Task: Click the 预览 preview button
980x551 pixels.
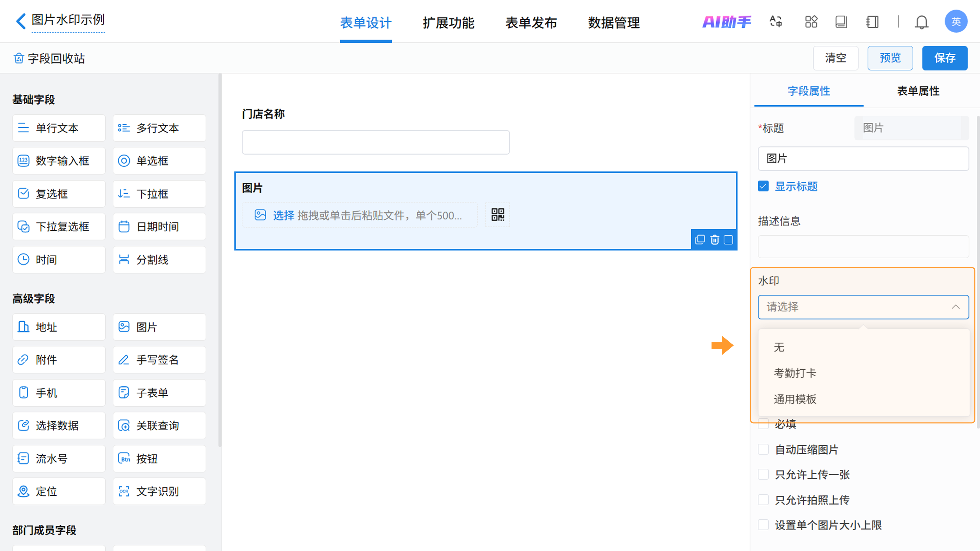Action: tap(890, 58)
